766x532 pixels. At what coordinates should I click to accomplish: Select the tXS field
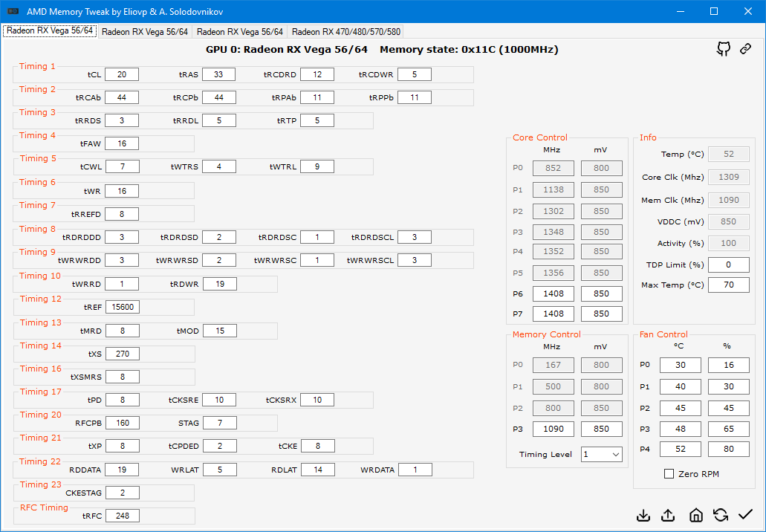[122, 354]
